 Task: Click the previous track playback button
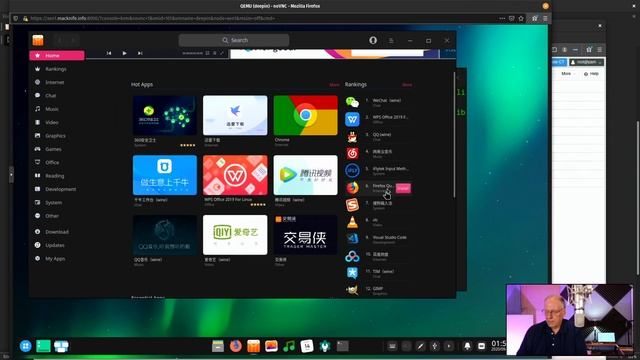point(109,53)
